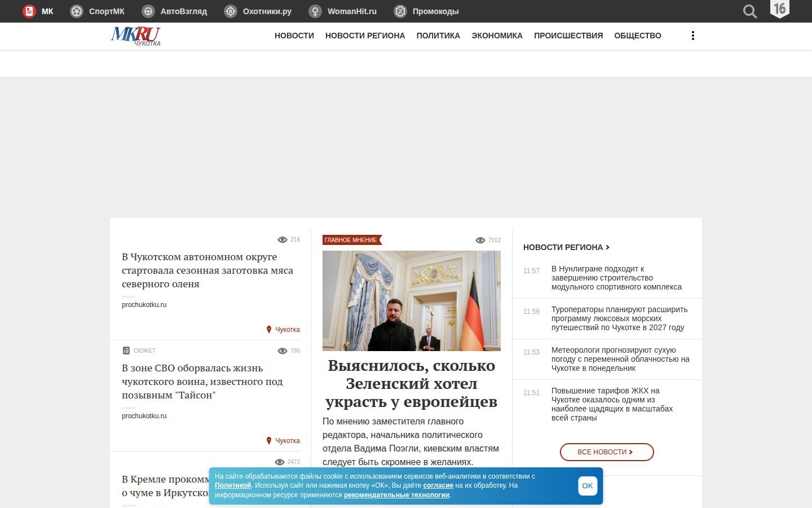Viewport: 812px width, 508px height.
Task: Click the 16+ age rating badge
Action: (780, 9)
